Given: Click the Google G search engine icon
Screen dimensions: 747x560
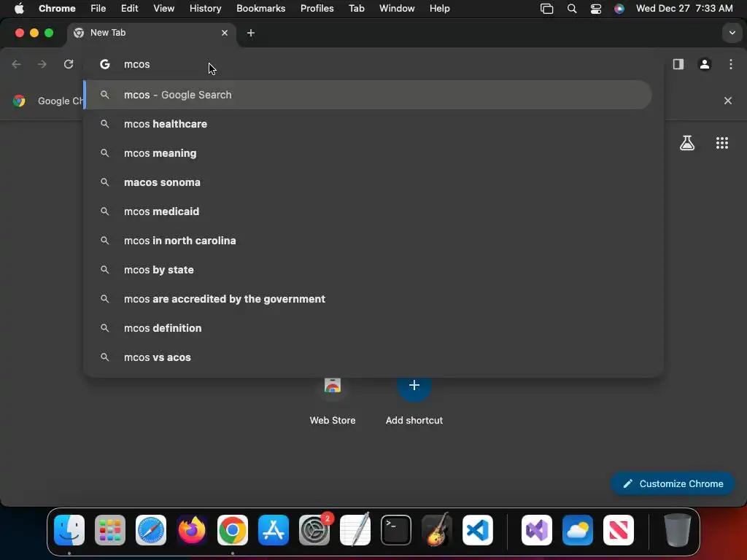Looking at the screenshot, I should point(105,64).
